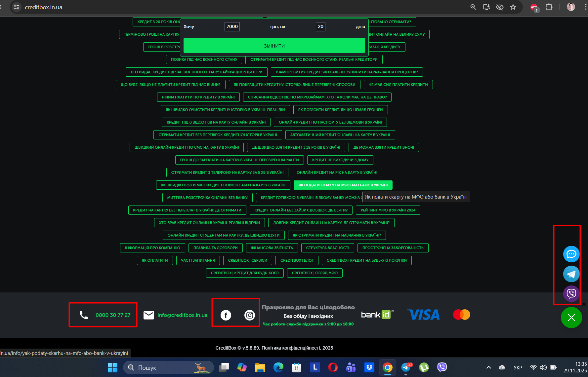Open МИТТЄВА РОЗСТРОЧКА ОНЛАЙН БЕЗ БАНКУ link

click(x=207, y=198)
